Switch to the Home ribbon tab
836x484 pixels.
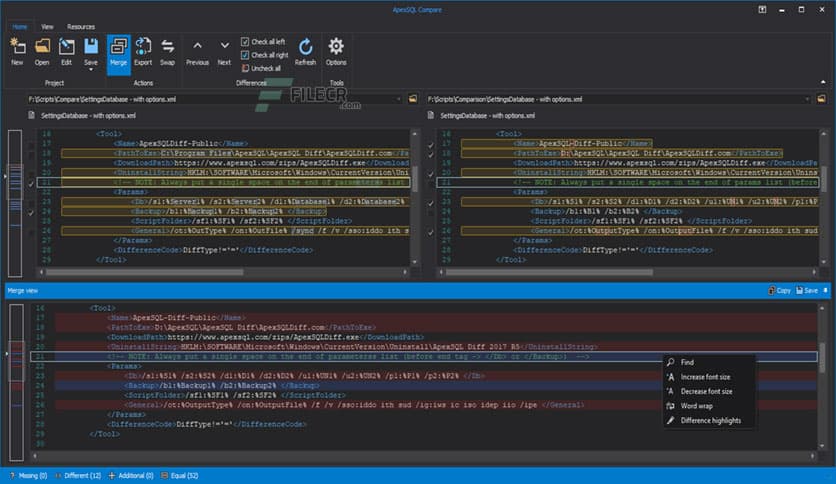pyautogui.click(x=20, y=27)
